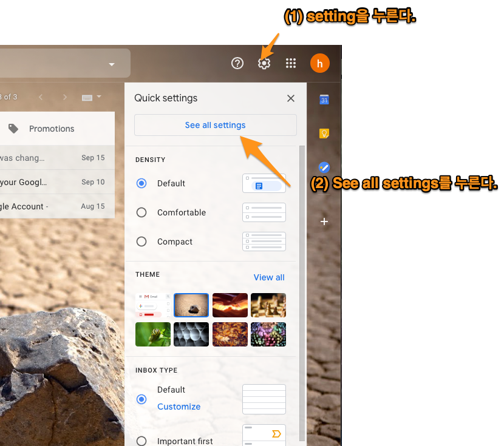Open the Gmail settings gear icon
The width and height of the screenshot is (504, 446).
coord(264,63)
